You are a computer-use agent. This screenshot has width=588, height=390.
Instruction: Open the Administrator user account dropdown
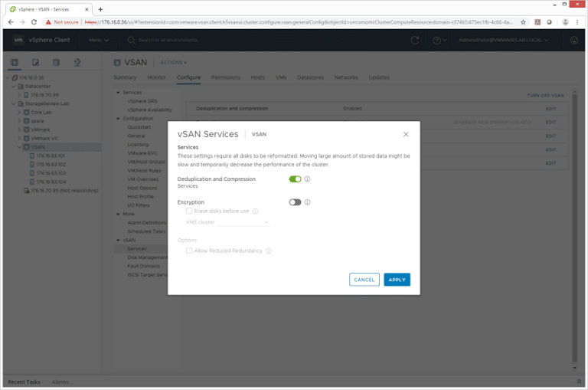coord(504,40)
